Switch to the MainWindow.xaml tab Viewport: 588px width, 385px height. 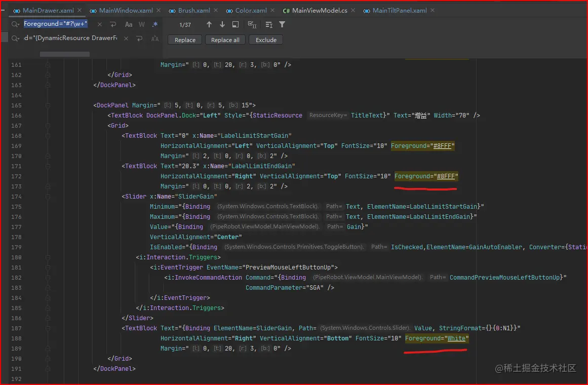(x=126, y=10)
